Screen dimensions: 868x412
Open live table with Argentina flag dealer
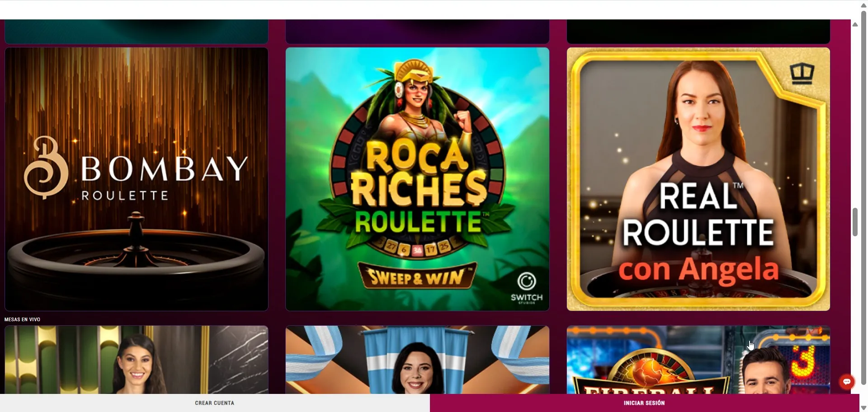pos(417,360)
